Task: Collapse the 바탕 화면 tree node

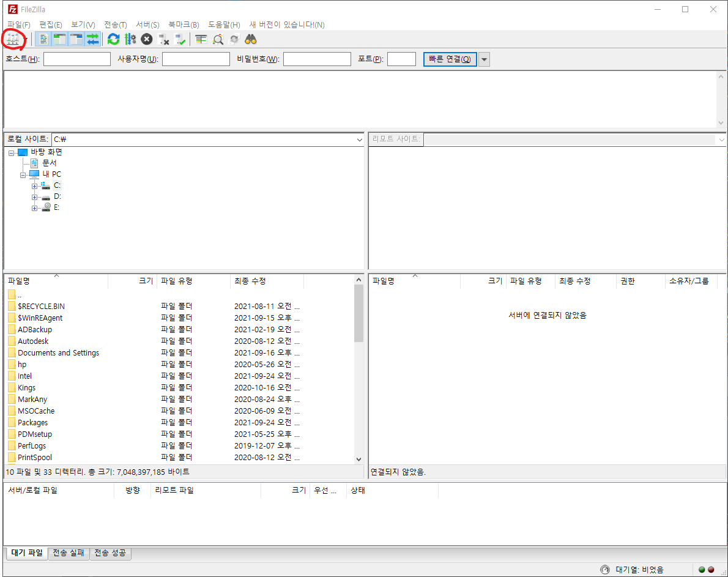Action: pyautogui.click(x=11, y=153)
